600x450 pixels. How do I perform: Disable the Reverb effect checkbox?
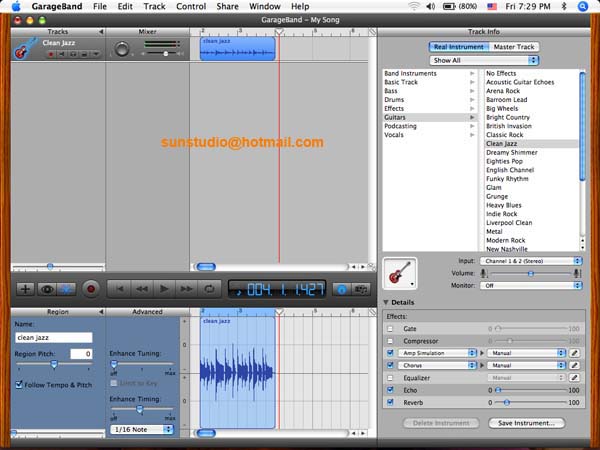[x=390, y=402]
